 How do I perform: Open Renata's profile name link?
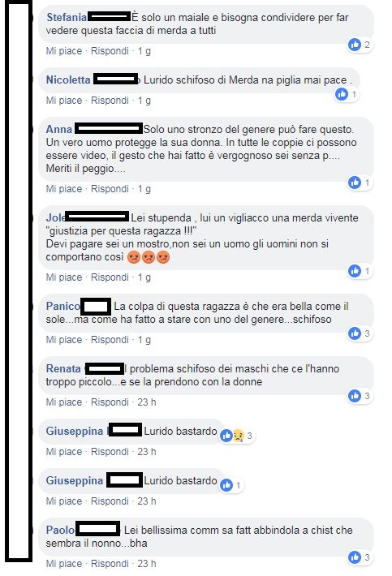point(63,368)
